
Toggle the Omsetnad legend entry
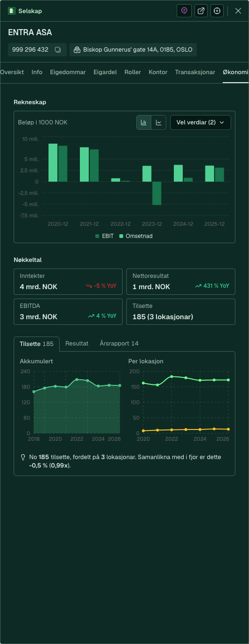(136, 236)
